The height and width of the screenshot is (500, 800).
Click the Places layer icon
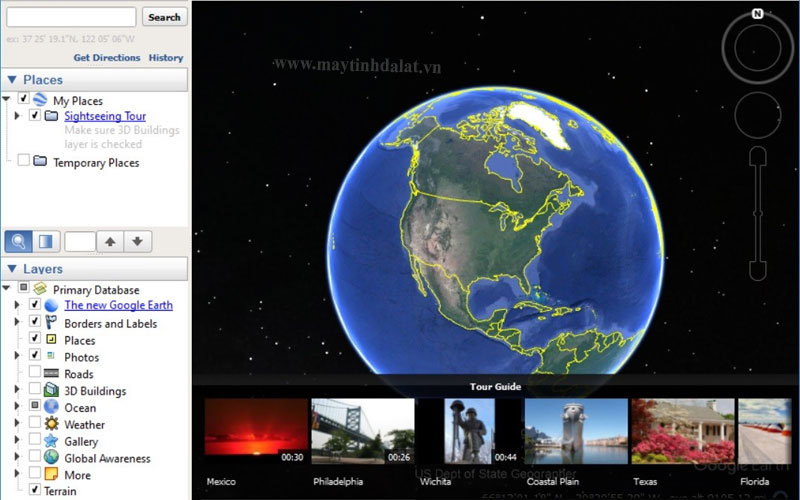[x=51, y=339]
